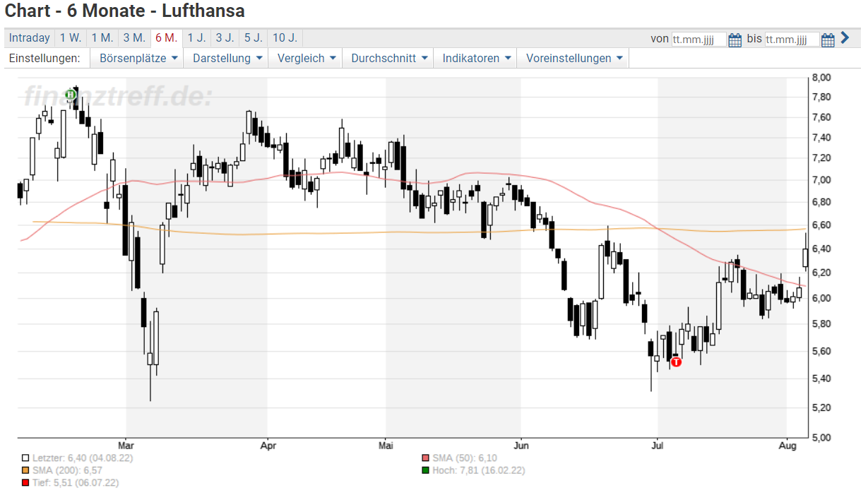Submit the date range with the arrow icon
Image resolution: width=868 pixels, height=500 pixels.
845,38
